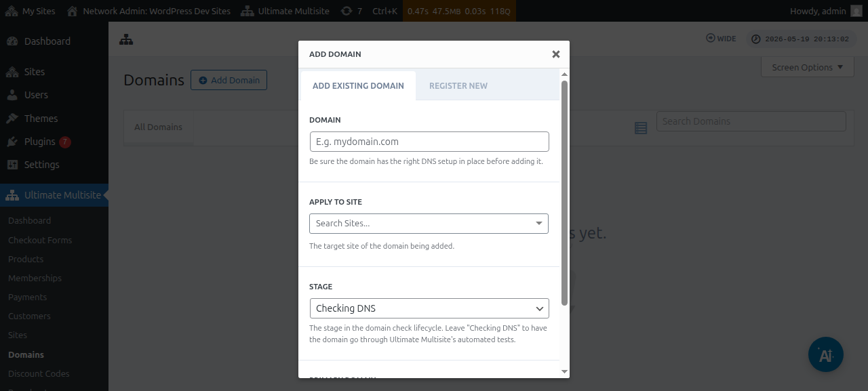Viewport: 868px width, 391px height.
Task: Open Dashboard in the sidebar
Action: click(x=54, y=41)
